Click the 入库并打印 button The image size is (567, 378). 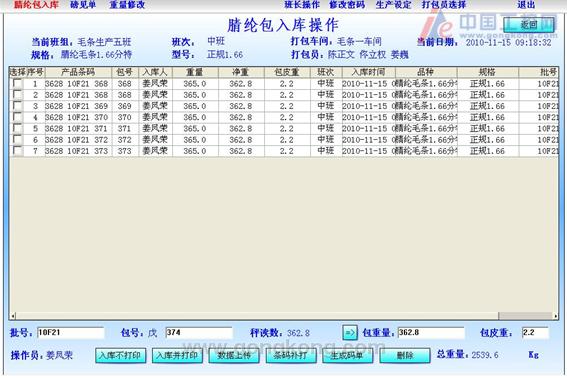177,355
